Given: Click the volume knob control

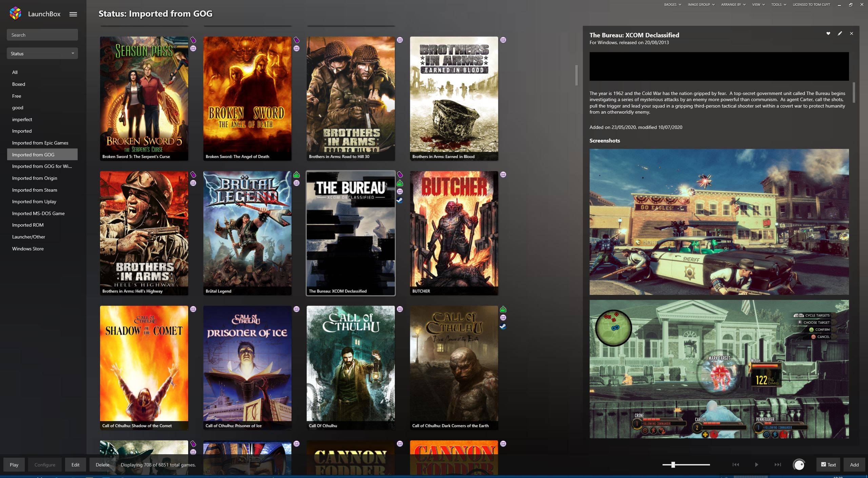Looking at the screenshot, I should click(799, 465).
